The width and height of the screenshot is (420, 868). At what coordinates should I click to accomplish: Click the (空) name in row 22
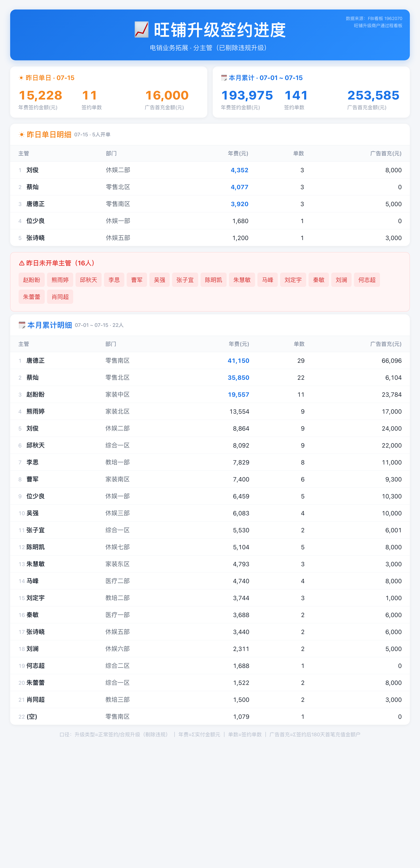click(32, 717)
